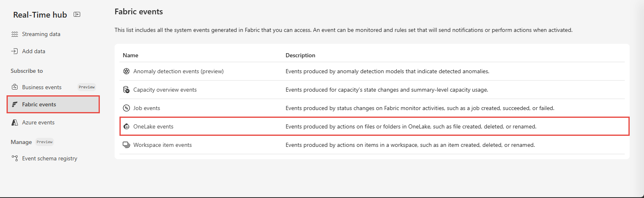Click the Streaming data waves icon

coord(15,34)
